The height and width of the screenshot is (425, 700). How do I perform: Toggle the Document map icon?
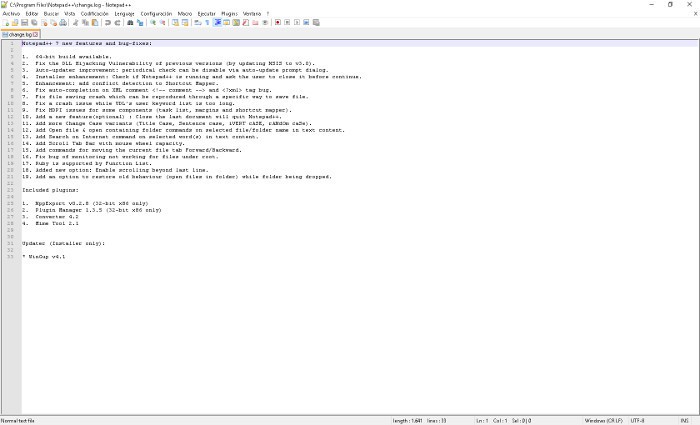[x=236, y=22]
